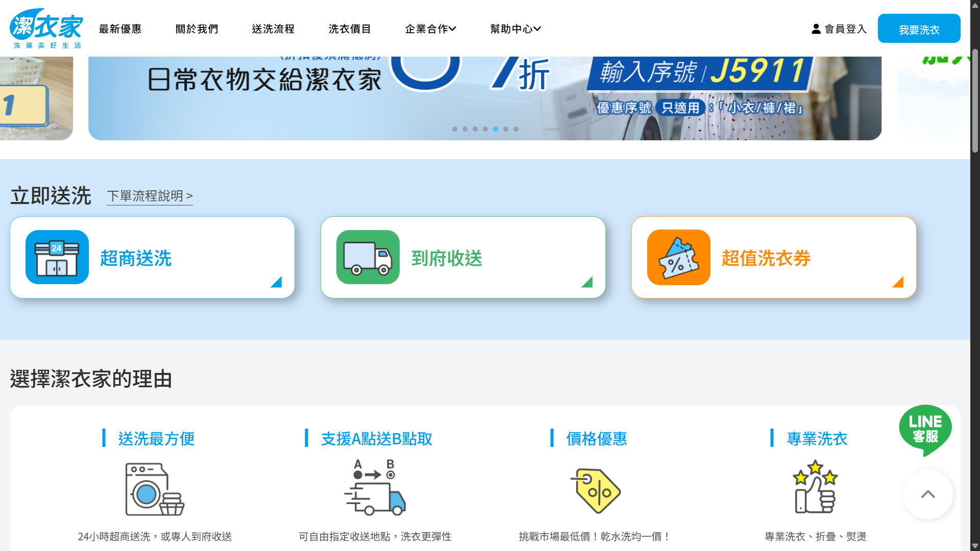Click the washing machine icon
Screen dimensions: 980x551
coord(155,489)
